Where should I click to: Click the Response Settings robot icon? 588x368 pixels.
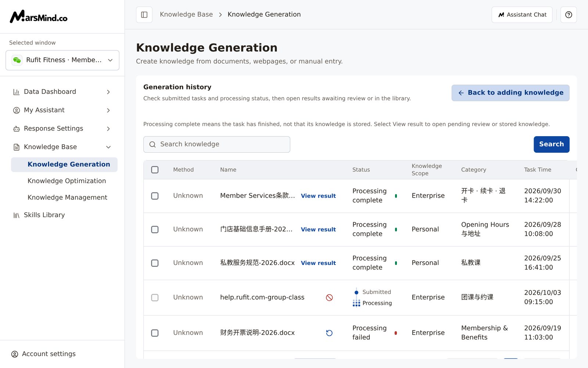(x=17, y=129)
